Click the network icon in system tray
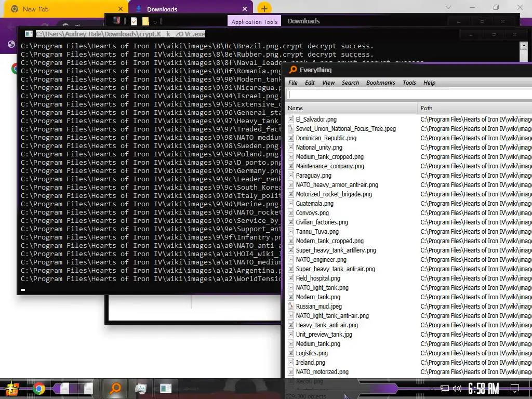The height and width of the screenshot is (399, 532). coord(445,389)
